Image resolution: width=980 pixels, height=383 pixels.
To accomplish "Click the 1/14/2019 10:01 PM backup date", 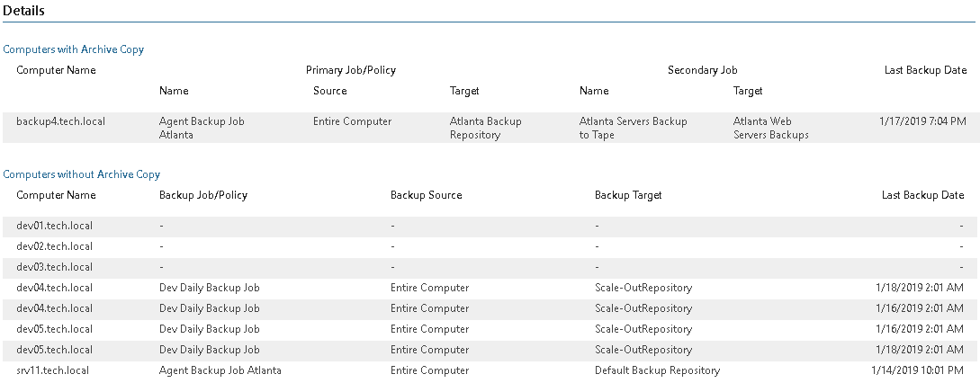I will [918, 370].
